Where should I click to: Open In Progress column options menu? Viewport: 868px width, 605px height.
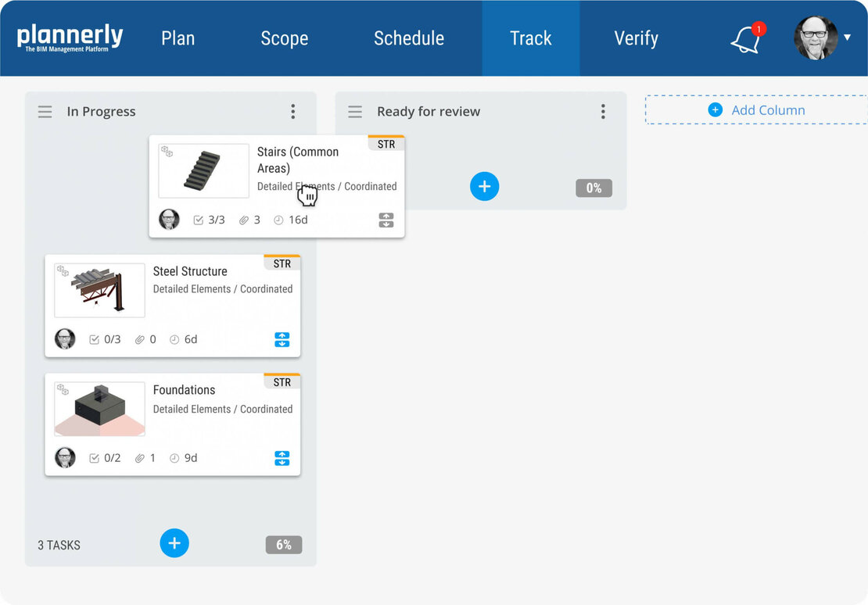click(293, 112)
